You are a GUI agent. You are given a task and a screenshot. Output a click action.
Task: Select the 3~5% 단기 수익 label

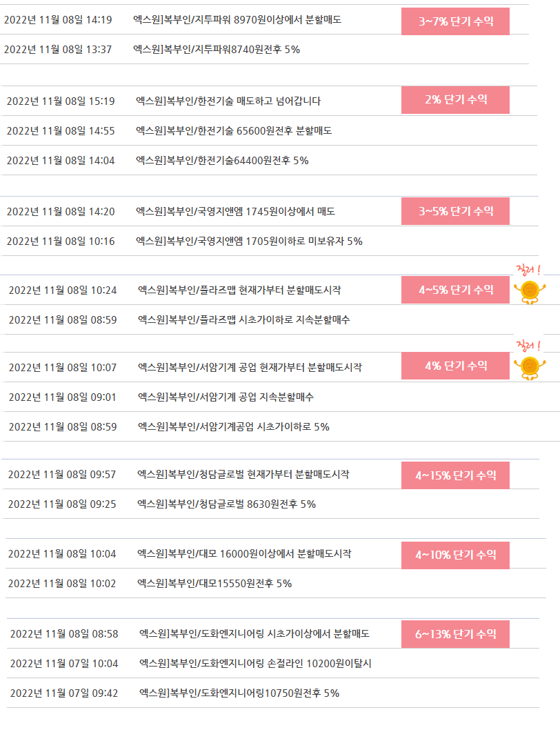coord(455,211)
